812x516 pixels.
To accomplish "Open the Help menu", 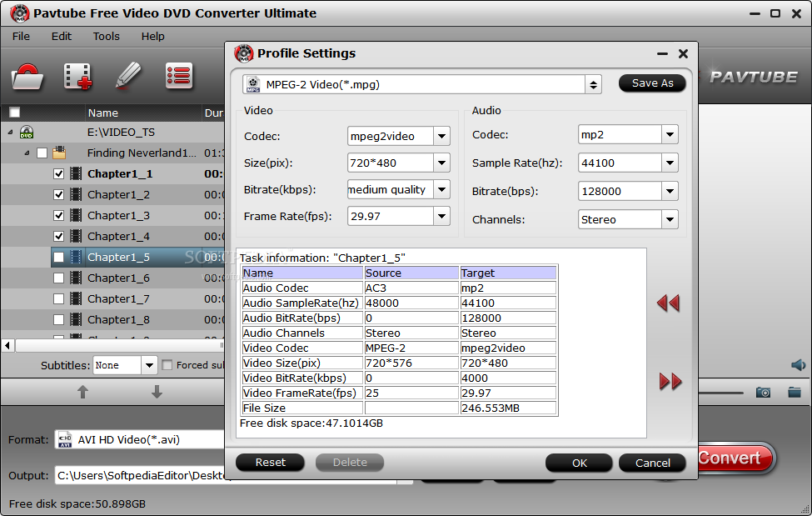I will 152,37.
